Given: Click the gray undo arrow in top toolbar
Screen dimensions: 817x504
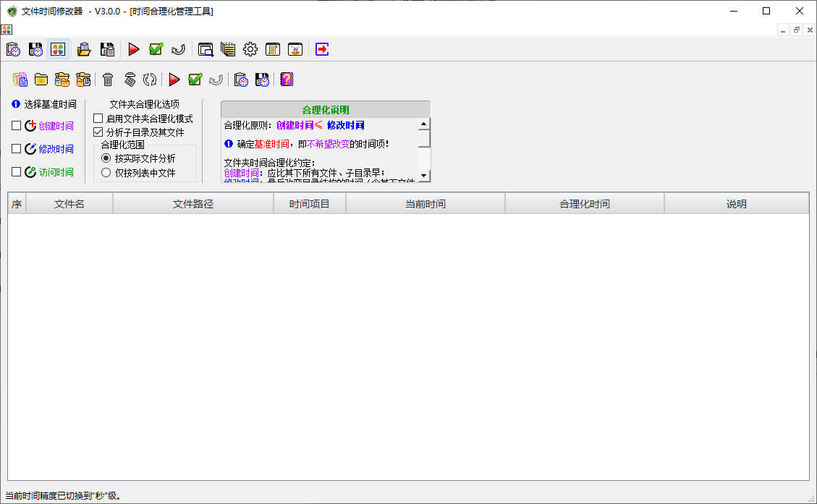Looking at the screenshot, I should (x=178, y=49).
